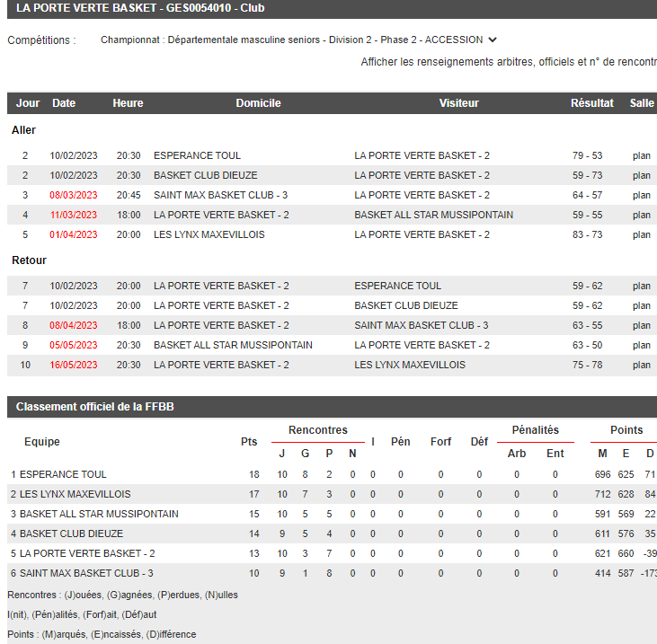Click points value 18 for ESPERANCE TOUL

pyautogui.click(x=254, y=474)
